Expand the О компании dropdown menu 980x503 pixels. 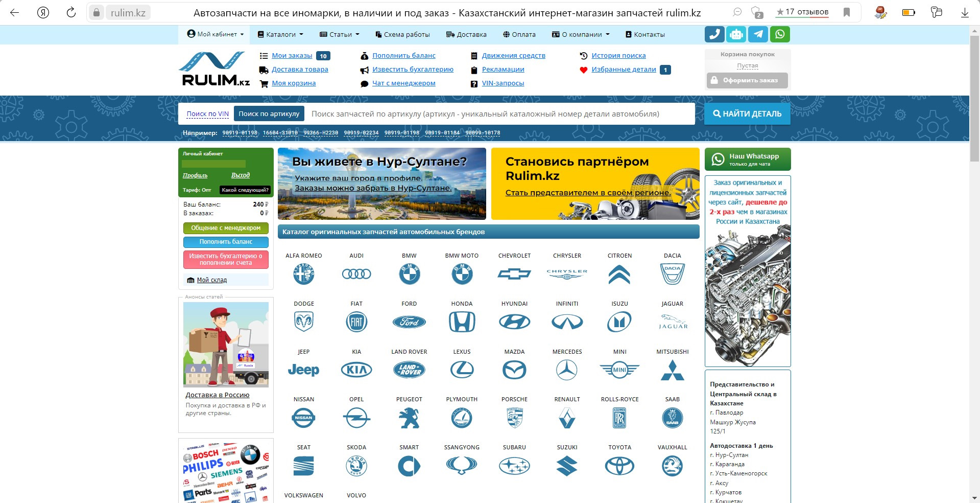(x=581, y=34)
